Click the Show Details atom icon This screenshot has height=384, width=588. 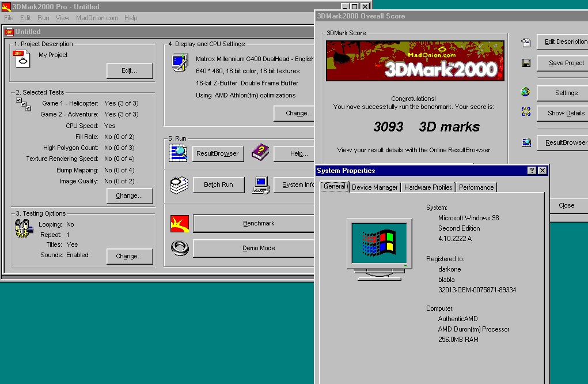[526, 111]
